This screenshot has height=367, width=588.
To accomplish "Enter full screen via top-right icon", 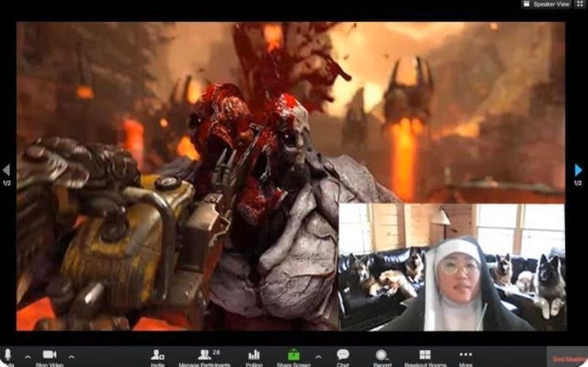I will click(581, 4).
